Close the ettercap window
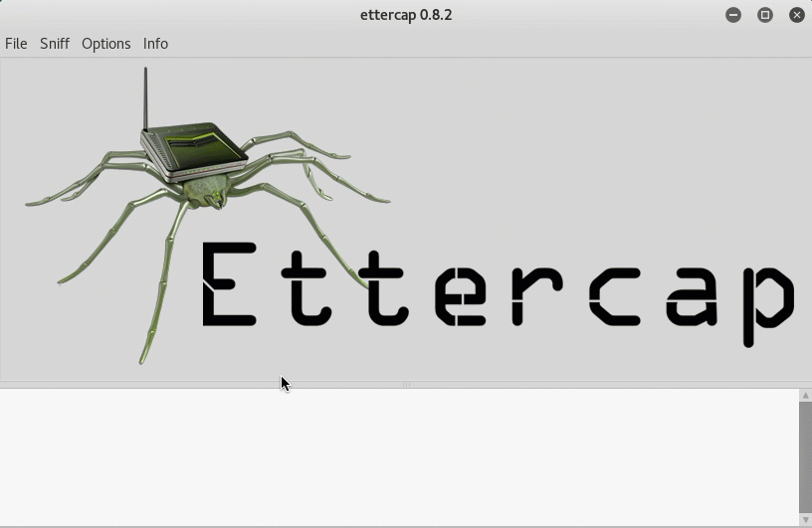 click(x=796, y=15)
